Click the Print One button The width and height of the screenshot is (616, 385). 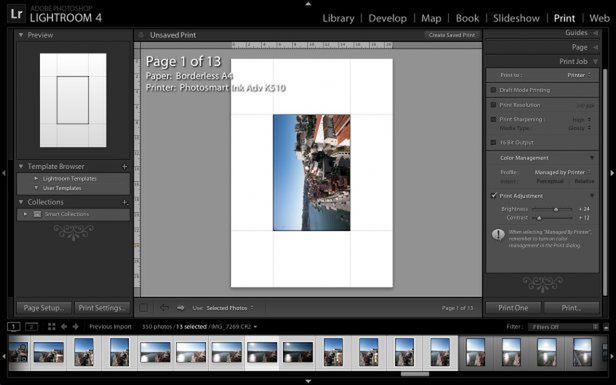tap(513, 308)
